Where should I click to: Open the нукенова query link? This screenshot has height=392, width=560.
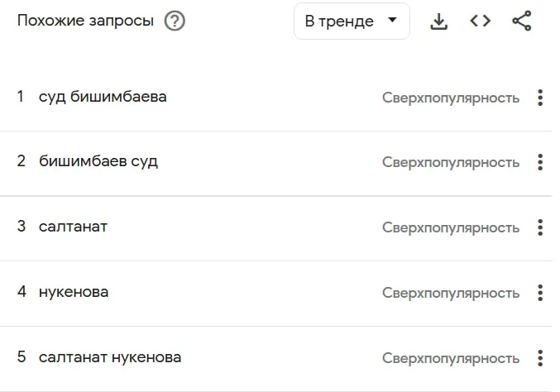click(74, 292)
